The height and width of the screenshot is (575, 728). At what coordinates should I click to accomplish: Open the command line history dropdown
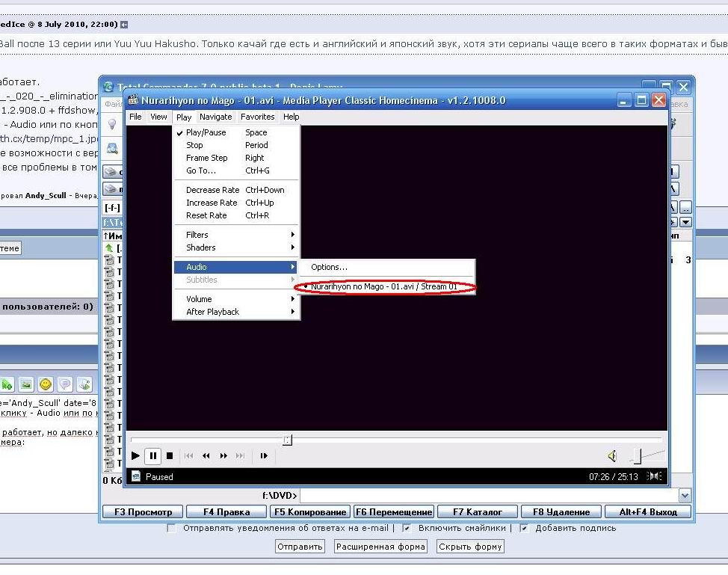[x=685, y=496]
